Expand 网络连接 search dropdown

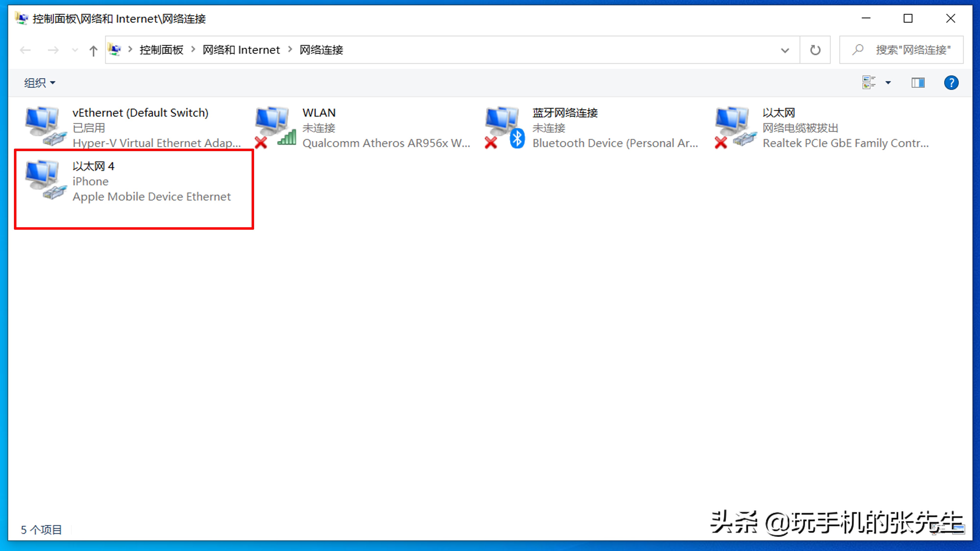[783, 50]
